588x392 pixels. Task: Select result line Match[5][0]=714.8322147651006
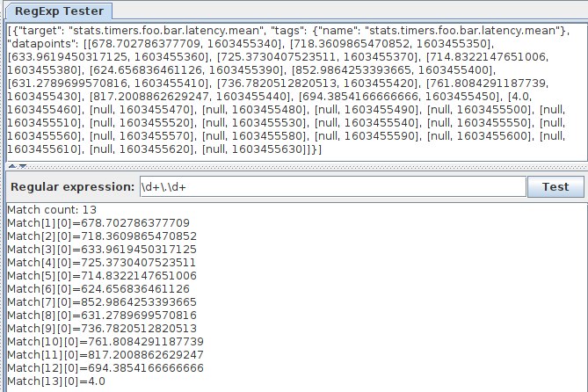tap(102, 276)
